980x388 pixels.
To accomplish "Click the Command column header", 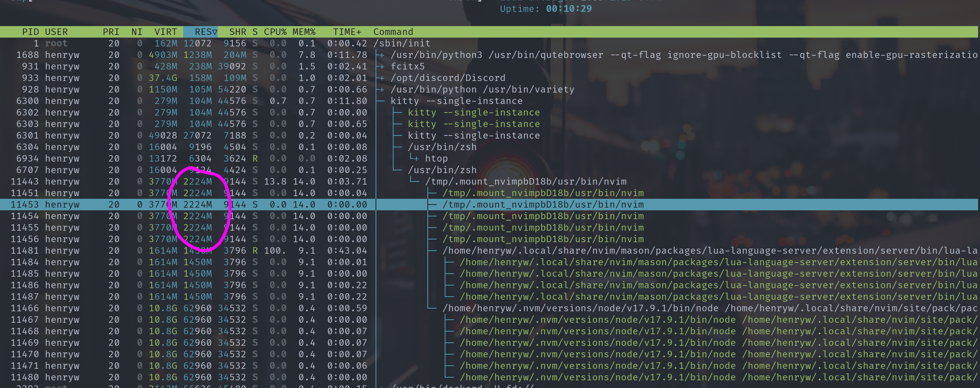I will (393, 32).
